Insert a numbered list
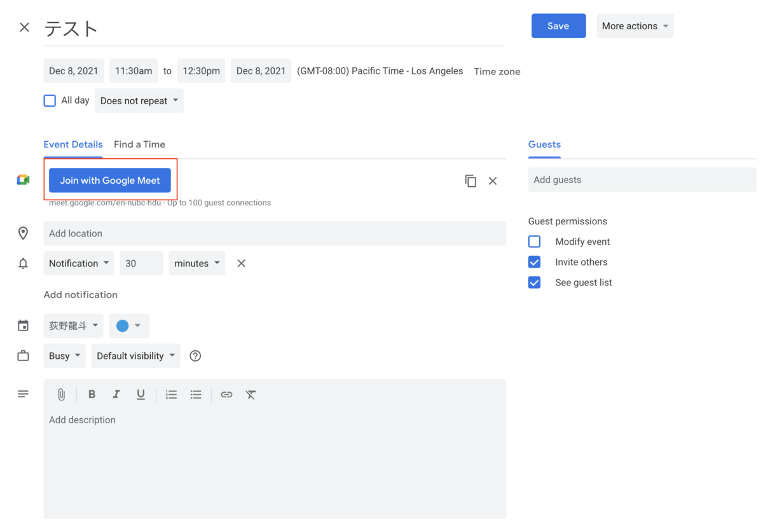 tap(171, 395)
